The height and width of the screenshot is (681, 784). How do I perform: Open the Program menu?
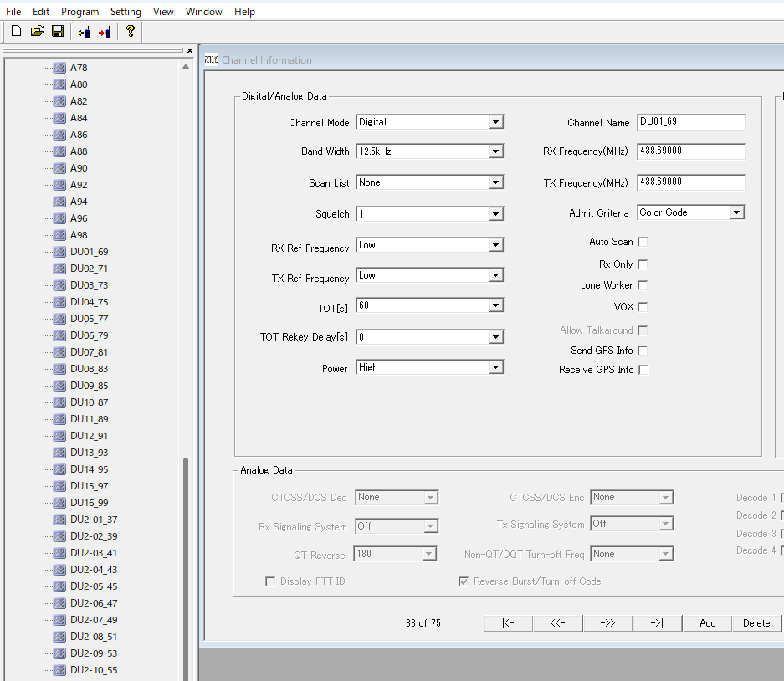coord(79,12)
